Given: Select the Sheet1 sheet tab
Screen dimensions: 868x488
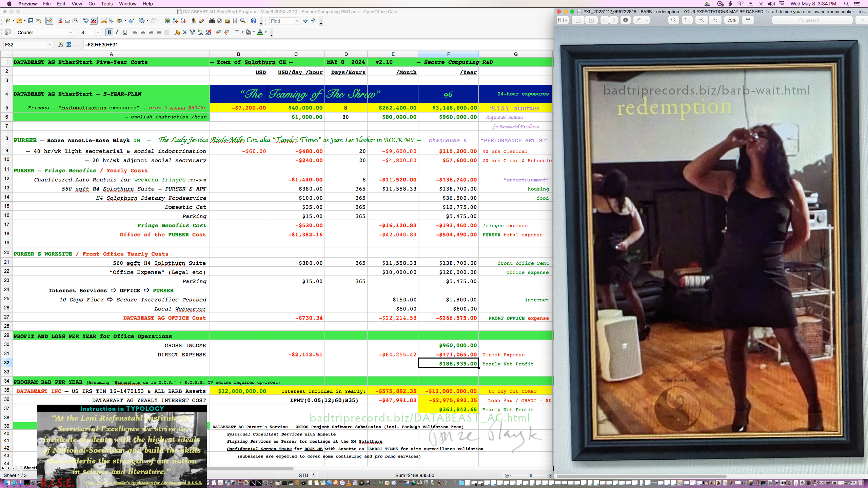Looking at the screenshot, I should [x=30, y=468].
